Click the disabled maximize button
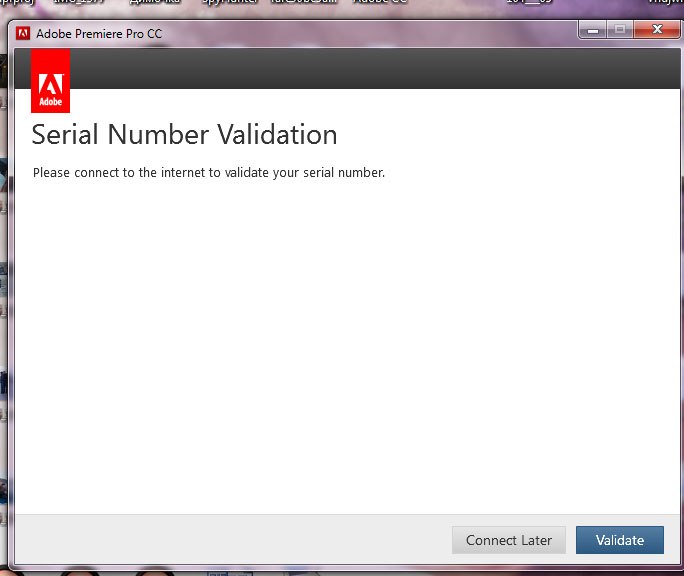The height and width of the screenshot is (576, 684). (620, 30)
